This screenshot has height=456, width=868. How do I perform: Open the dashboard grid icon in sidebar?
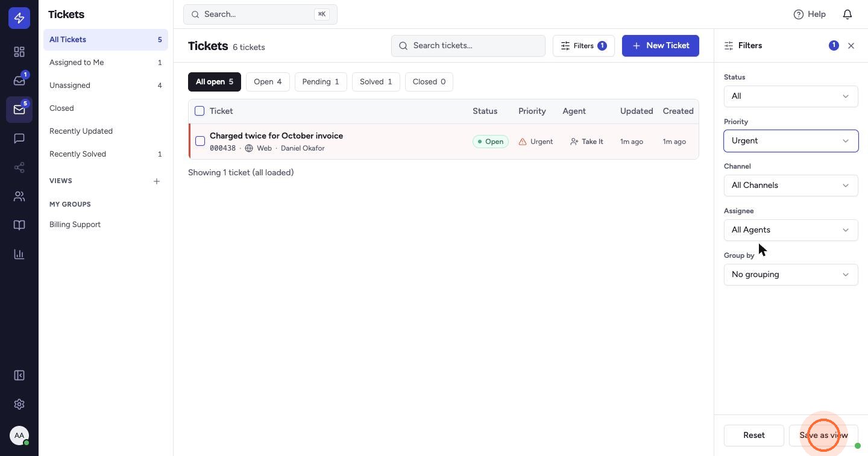tap(19, 52)
